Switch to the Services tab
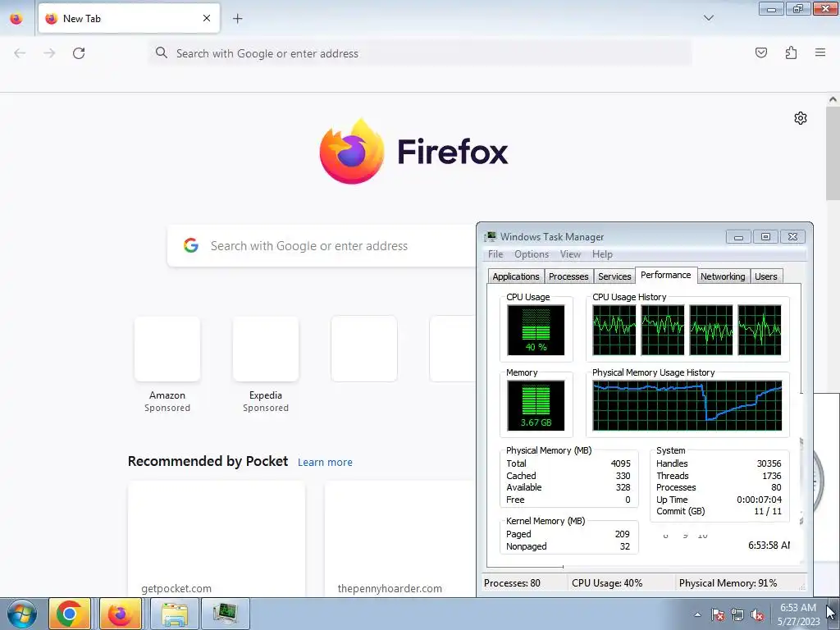The image size is (840, 630). tap(614, 276)
